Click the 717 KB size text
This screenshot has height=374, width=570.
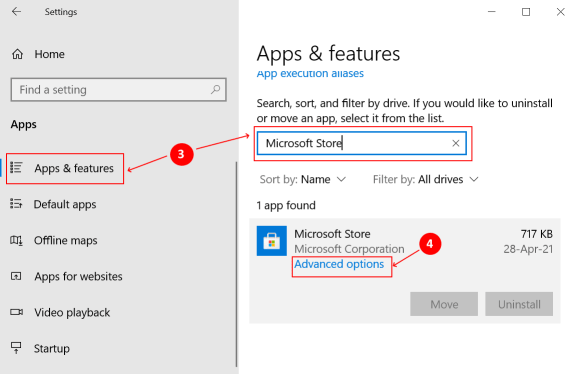537,234
